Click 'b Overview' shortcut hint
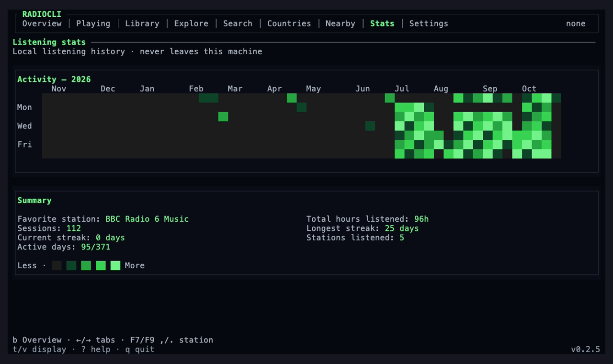Viewport: 613px width, 364px height. coord(37,340)
